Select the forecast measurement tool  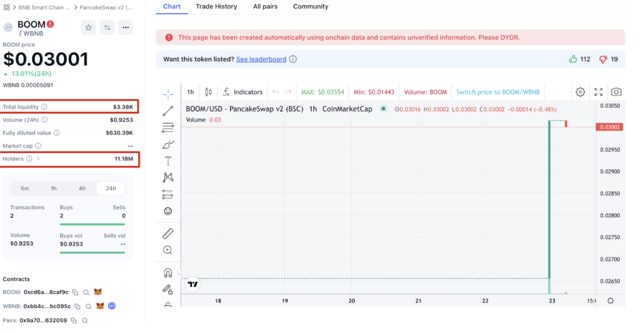[168, 194]
